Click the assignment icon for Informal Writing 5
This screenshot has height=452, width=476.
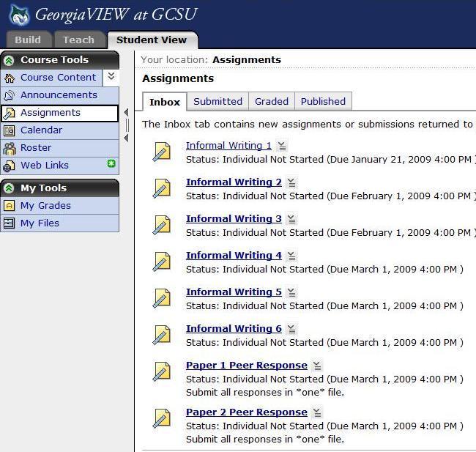[x=162, y=298]
